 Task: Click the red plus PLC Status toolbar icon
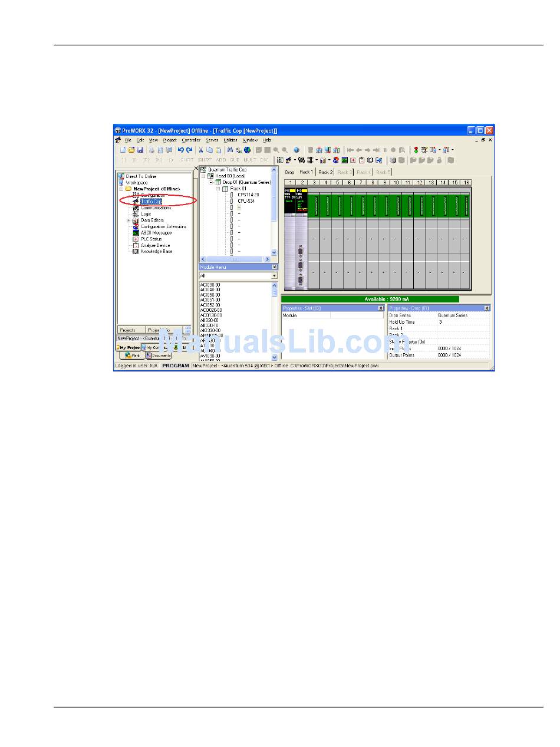coord(353,160)
